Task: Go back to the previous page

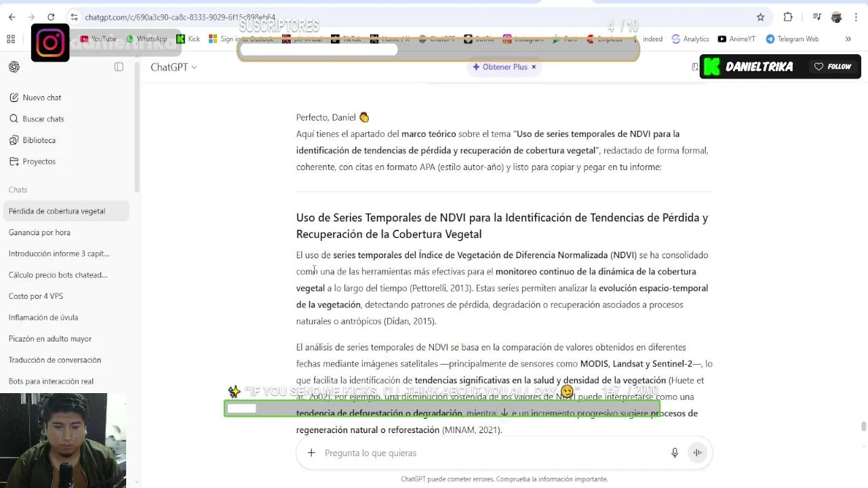Action: point(12,17)
